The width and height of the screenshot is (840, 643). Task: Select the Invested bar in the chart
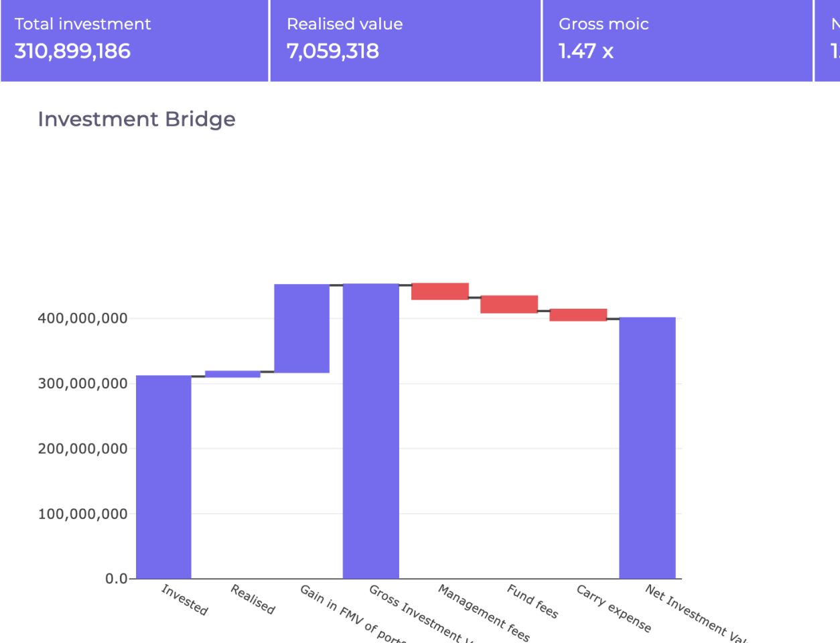pos(163,476)
